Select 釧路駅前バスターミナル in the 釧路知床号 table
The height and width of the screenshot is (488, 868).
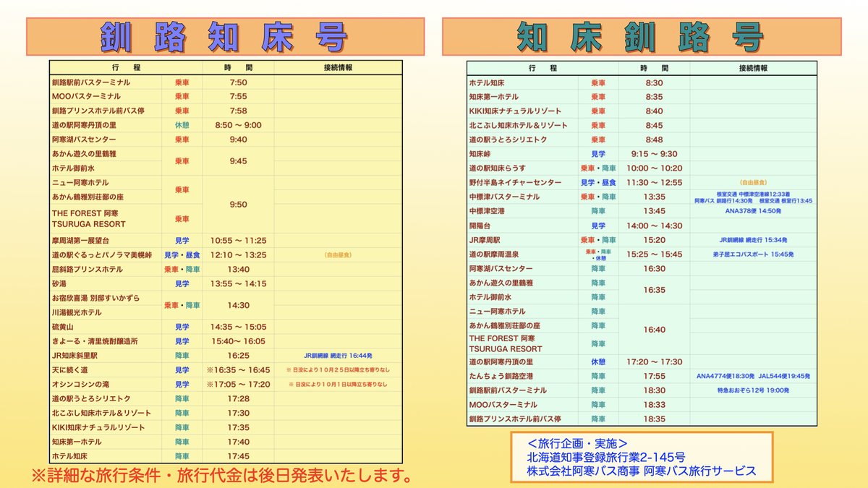[91, 82]
